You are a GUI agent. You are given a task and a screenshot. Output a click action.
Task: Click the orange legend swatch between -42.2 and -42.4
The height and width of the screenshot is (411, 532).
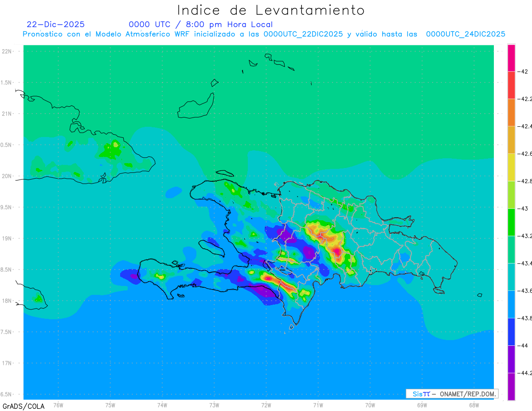pos(511,113)
